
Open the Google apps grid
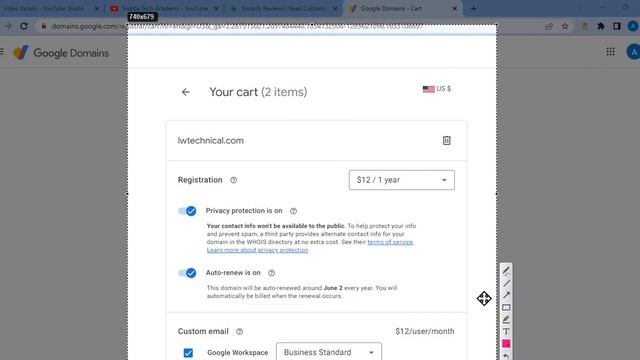tap(610, 52)
